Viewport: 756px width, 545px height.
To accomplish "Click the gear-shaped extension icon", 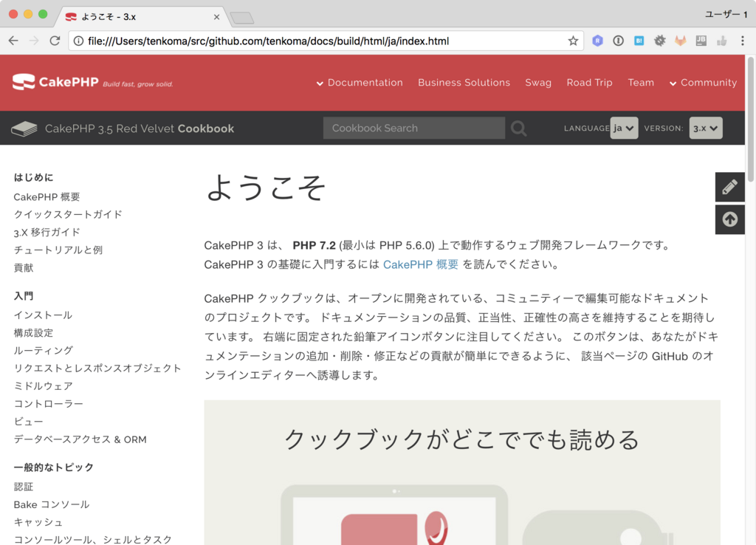I will coord(659,41).
